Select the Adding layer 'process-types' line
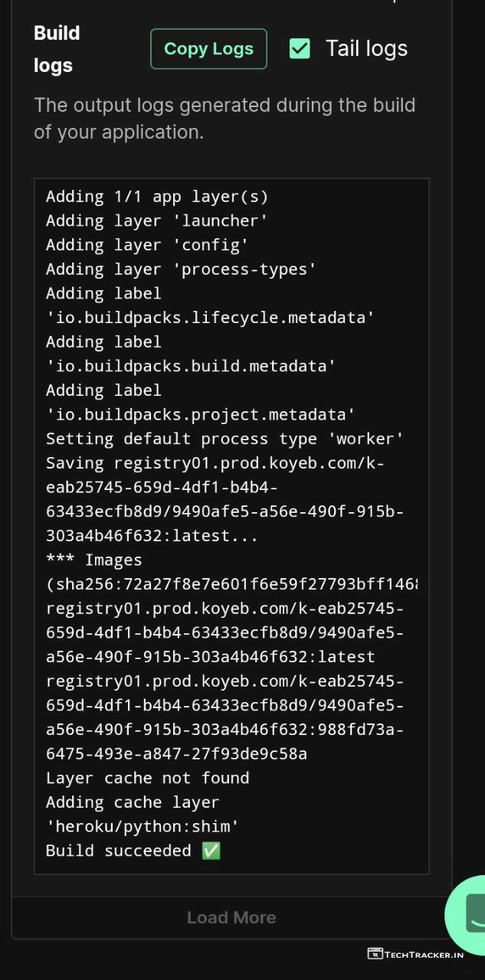The width and height of the screenshot is (485, 980). pos(181,269)
